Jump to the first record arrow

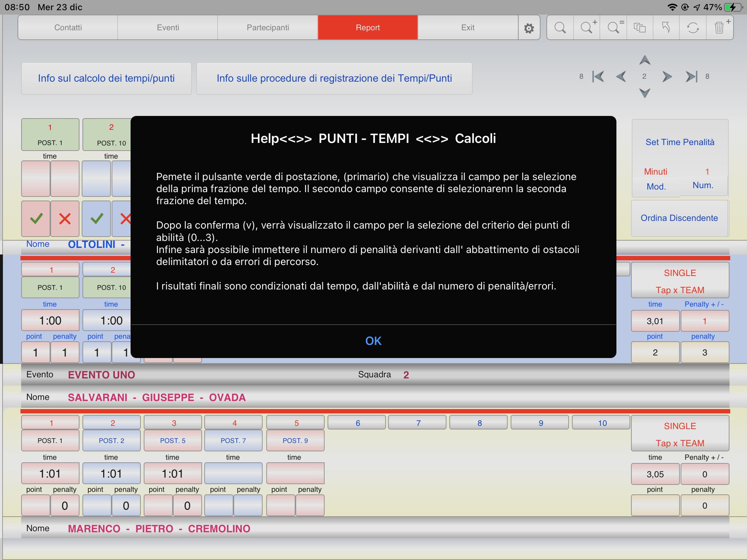598,77
